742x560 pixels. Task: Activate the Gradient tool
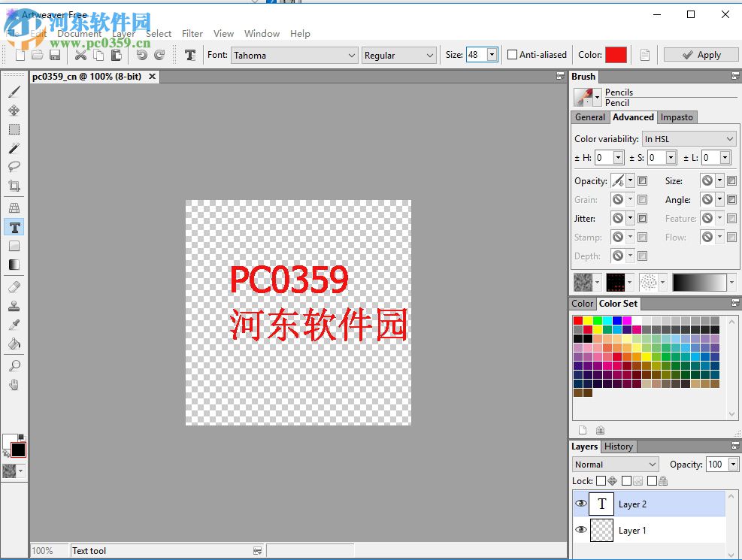click(x=14, y=265)
